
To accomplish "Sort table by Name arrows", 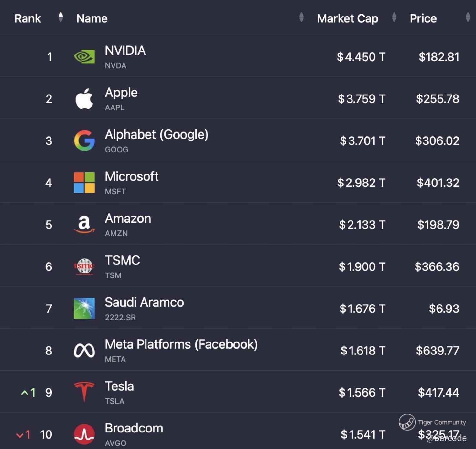I will click(301, 17).
